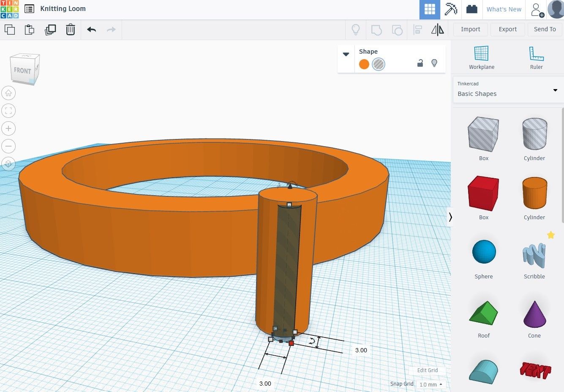Switch to Blocks pickaxe view

coord(451,9)
